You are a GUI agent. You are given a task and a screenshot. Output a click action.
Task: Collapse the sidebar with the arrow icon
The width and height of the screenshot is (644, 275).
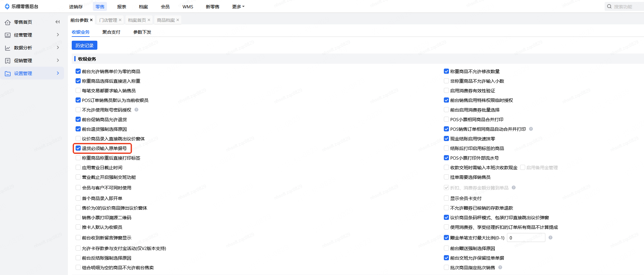click(58, 22)
